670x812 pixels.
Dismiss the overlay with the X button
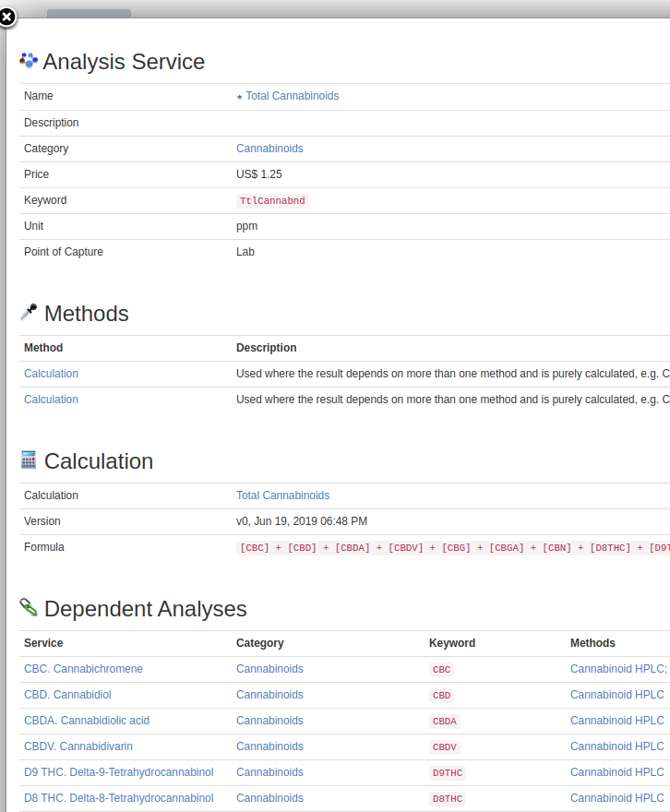point(8,17)
